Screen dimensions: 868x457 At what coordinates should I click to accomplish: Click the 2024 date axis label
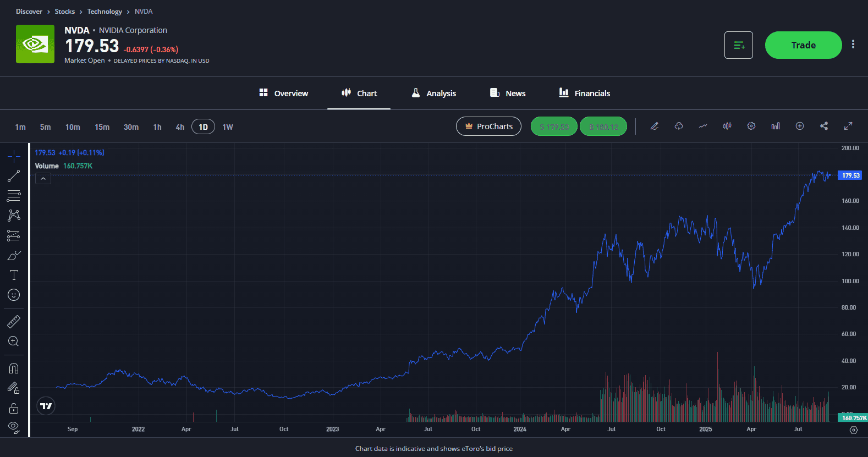[x=520, y=430]
